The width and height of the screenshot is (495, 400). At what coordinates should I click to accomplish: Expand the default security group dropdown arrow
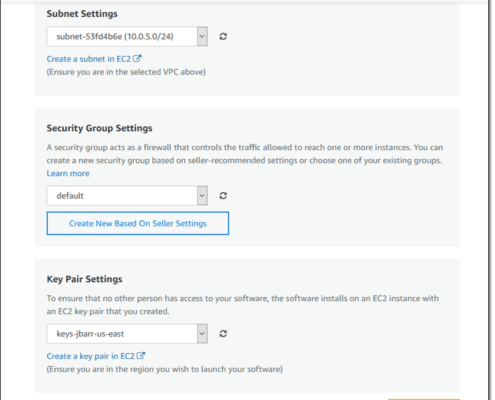coord(202,196)
